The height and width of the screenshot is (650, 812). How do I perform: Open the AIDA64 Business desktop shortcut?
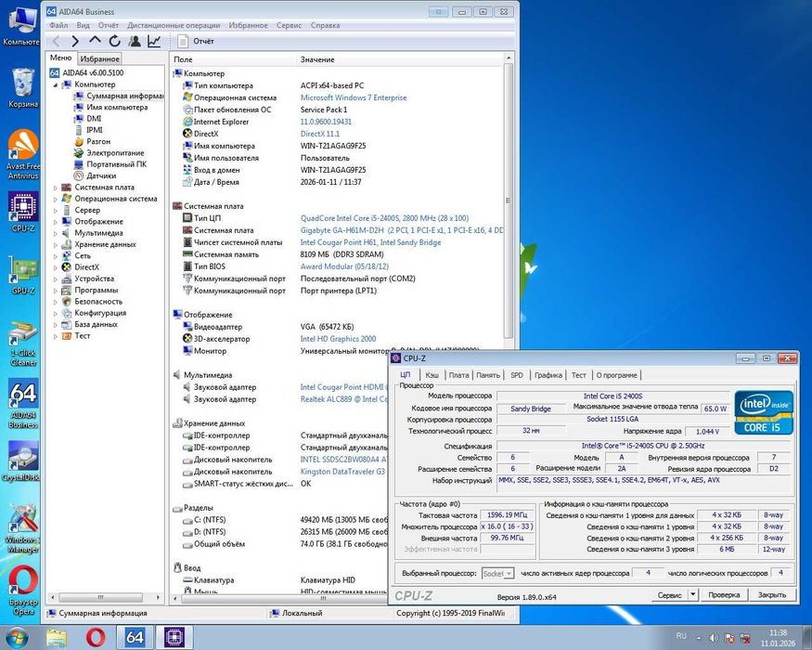tap(23, 403)
